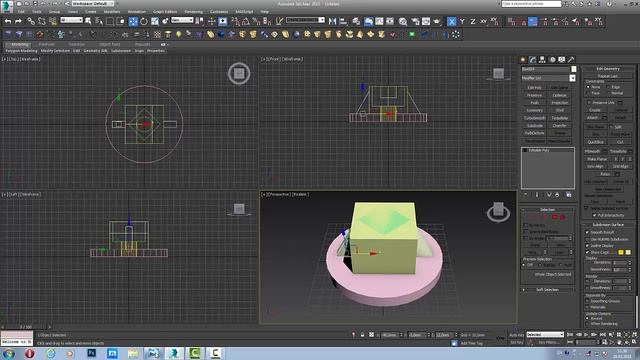Switch to Freeform ribbon tab

(46, 44)
